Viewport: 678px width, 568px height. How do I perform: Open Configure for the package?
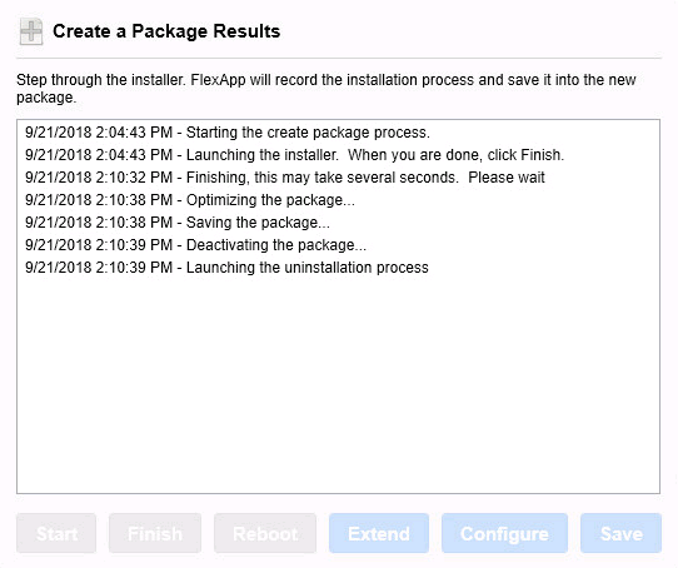point(505,533)
